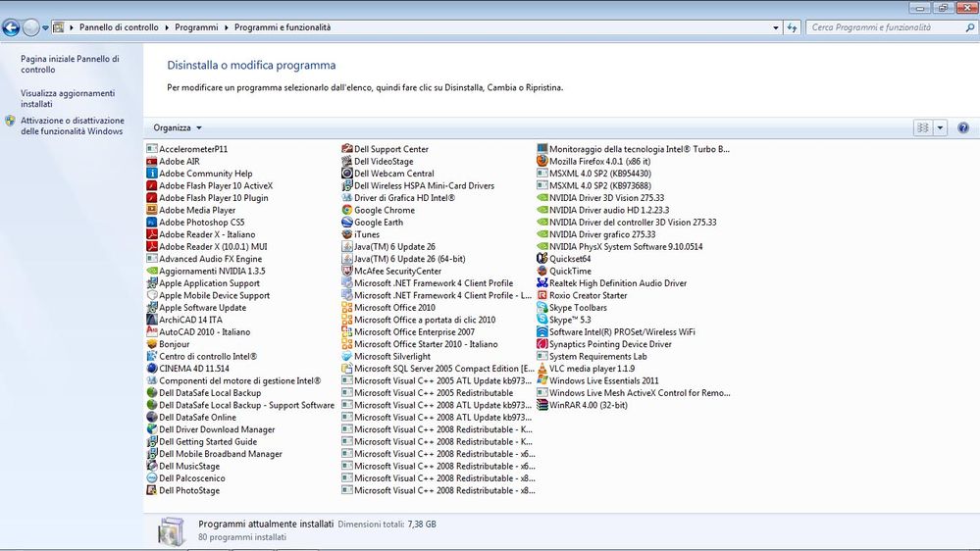980x551 pixels.
Task: Navigate to Programmi breadcrumb
Action: coord(196,27)
